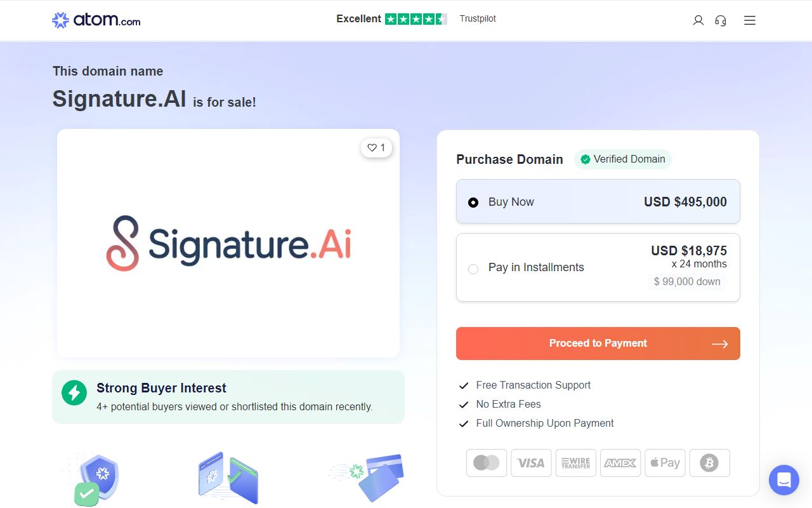The image size is (812, 508).
Task: Open the chat widget bubble
Action: (x=784, y=479)
